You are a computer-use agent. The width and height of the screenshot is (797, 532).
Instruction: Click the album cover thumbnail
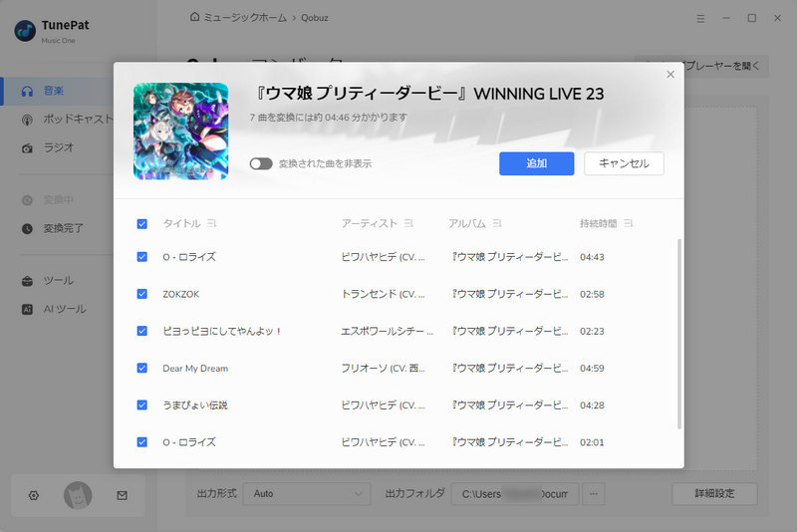(181, 132)
